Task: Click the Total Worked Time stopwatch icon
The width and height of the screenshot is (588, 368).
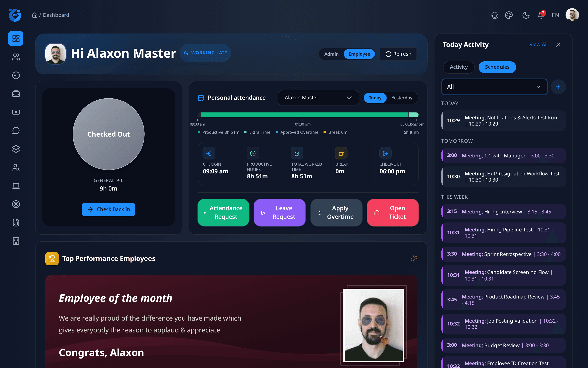Action: (x=297, y=153)
